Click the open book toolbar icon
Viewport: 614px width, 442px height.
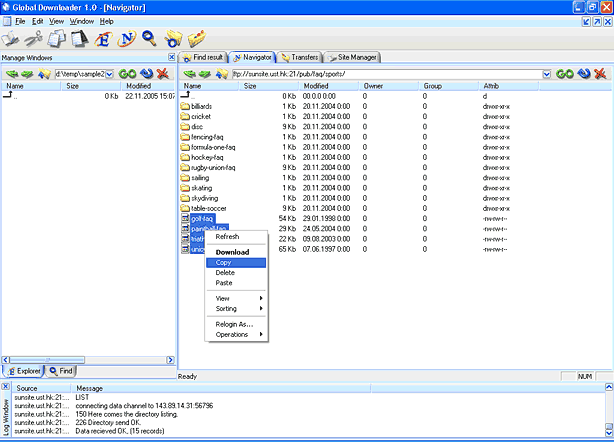(x=10, y=39)
